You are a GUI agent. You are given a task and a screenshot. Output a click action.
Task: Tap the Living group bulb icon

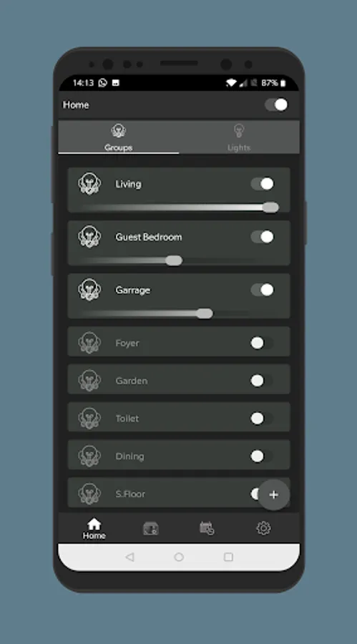[89, 184]
